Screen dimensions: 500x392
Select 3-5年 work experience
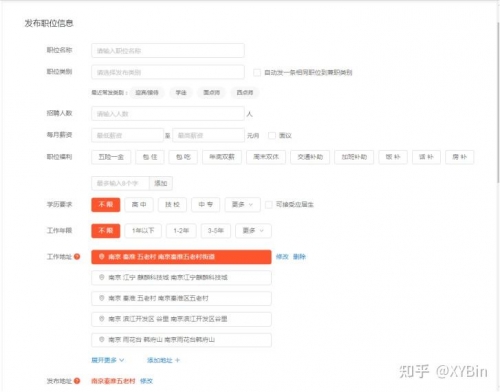[x=216, y=230]
